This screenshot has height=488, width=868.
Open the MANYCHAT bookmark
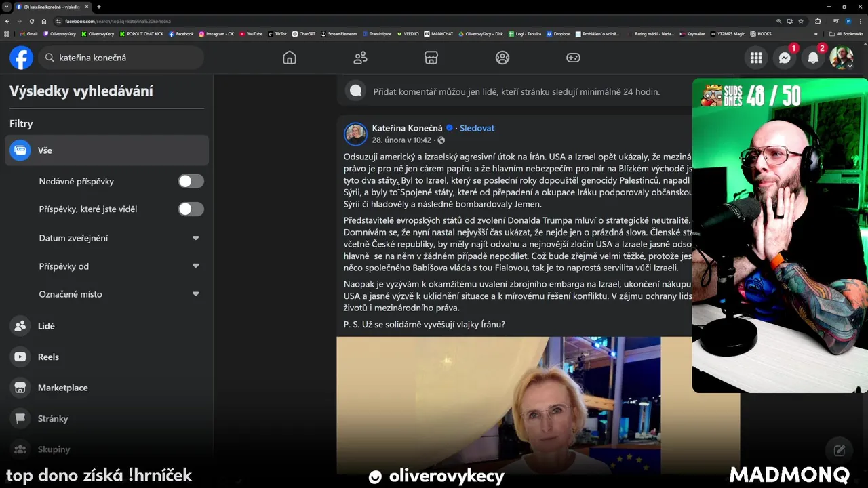[x=439, y=34]
